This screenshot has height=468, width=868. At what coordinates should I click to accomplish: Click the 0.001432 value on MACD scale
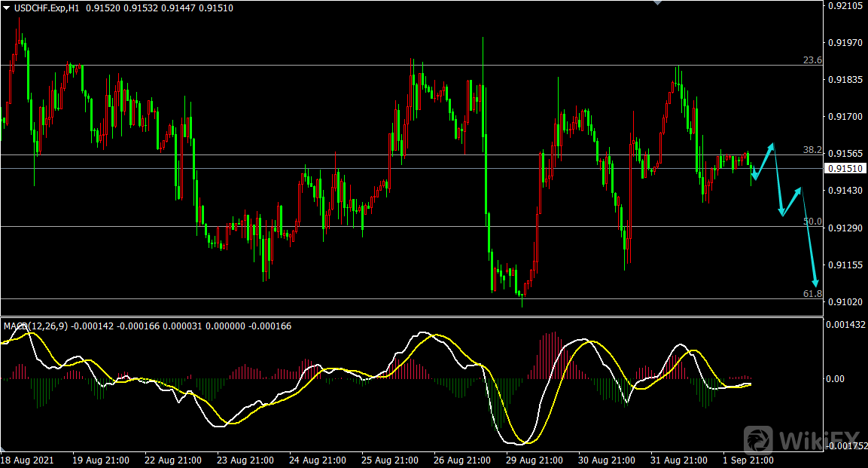click(845, 326)
